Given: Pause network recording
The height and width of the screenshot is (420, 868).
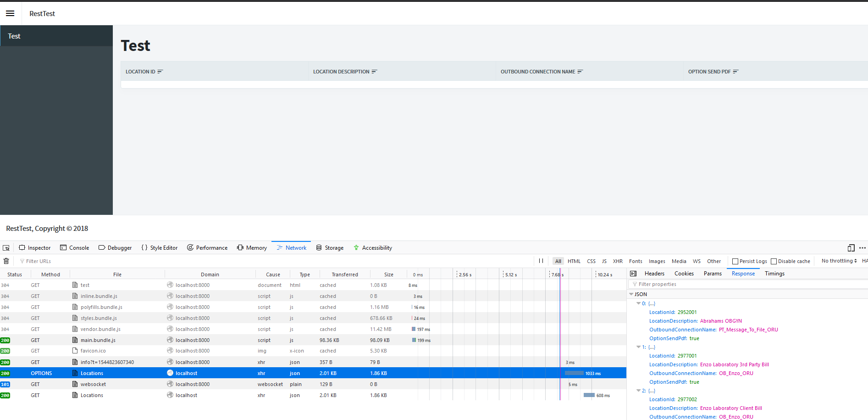Looking at the screenshot, I should point(541,261).
